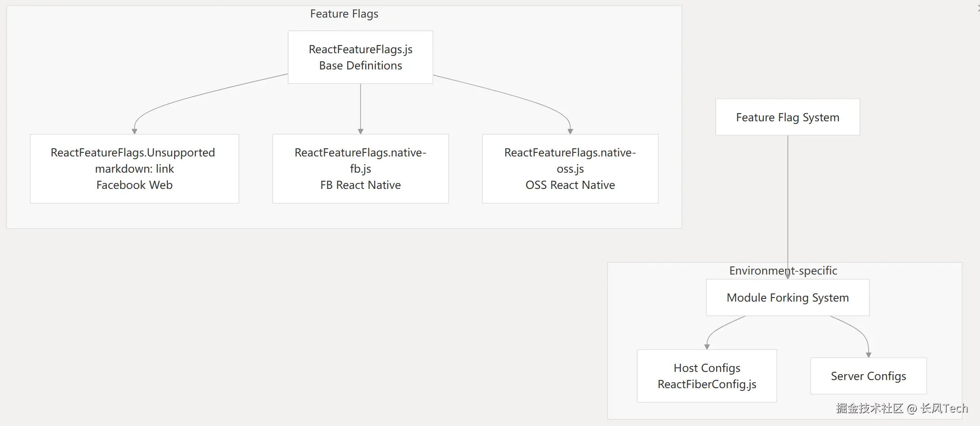This screenshot has width=980, height=426.
Task: Click the 掘金技术社区 @ 长风Tech watermark
Action: 902,408
